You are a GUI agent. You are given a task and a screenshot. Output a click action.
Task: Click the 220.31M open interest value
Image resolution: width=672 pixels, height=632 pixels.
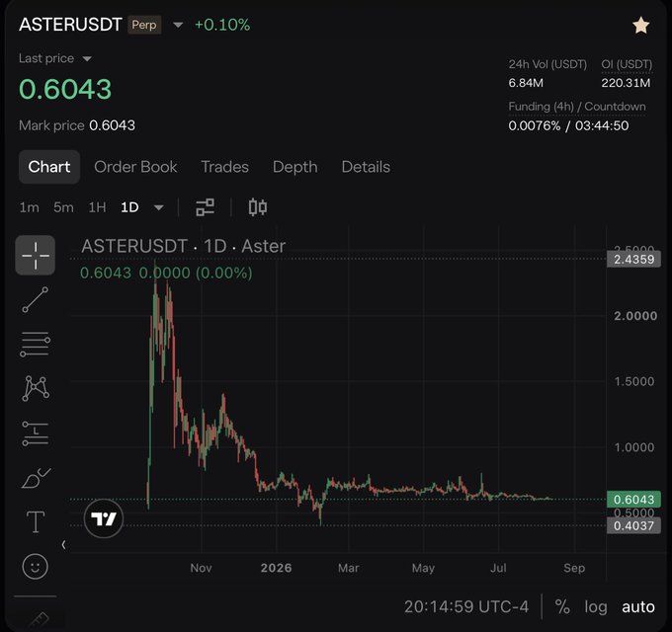[x=626, y=83]
